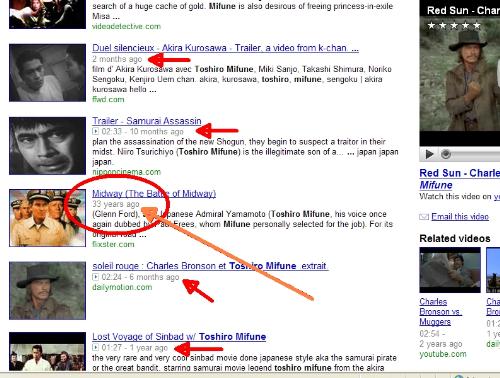The height and width of the screenshot is (378, 500).
Task: Click the video player seek handle
Action: [x=446, y=154]
